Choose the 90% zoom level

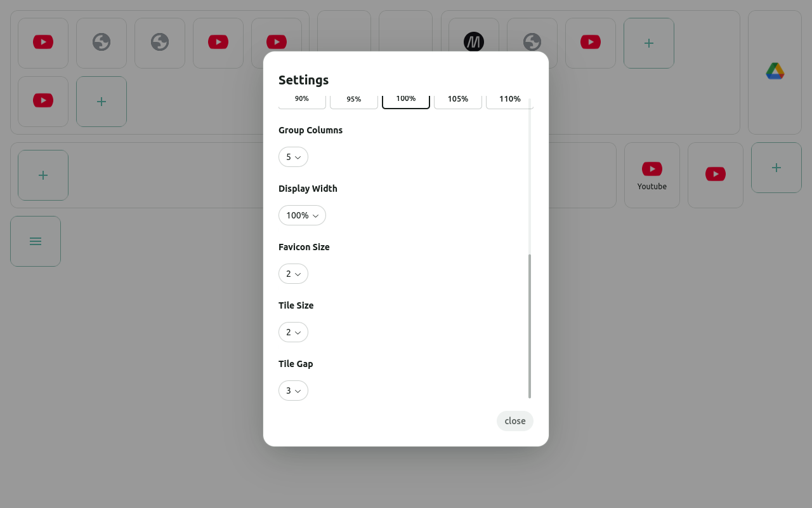301,98
